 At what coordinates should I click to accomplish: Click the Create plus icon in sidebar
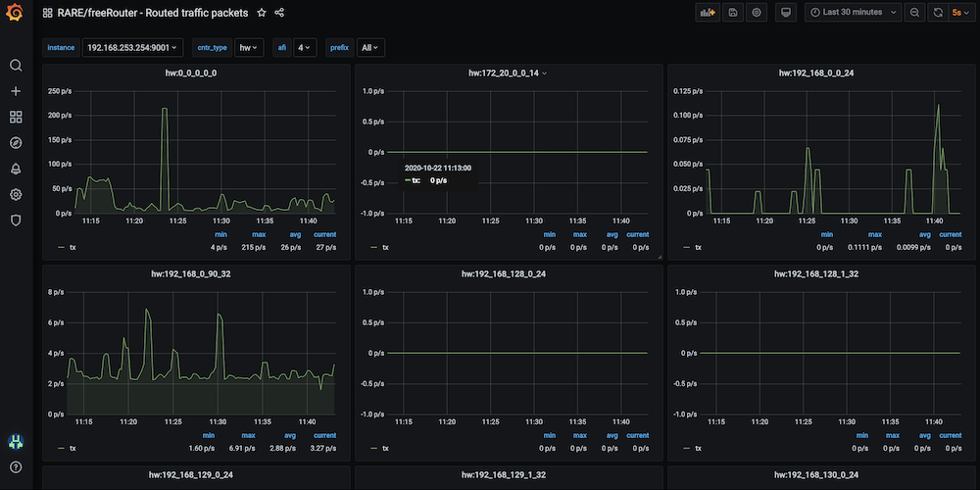16,91
